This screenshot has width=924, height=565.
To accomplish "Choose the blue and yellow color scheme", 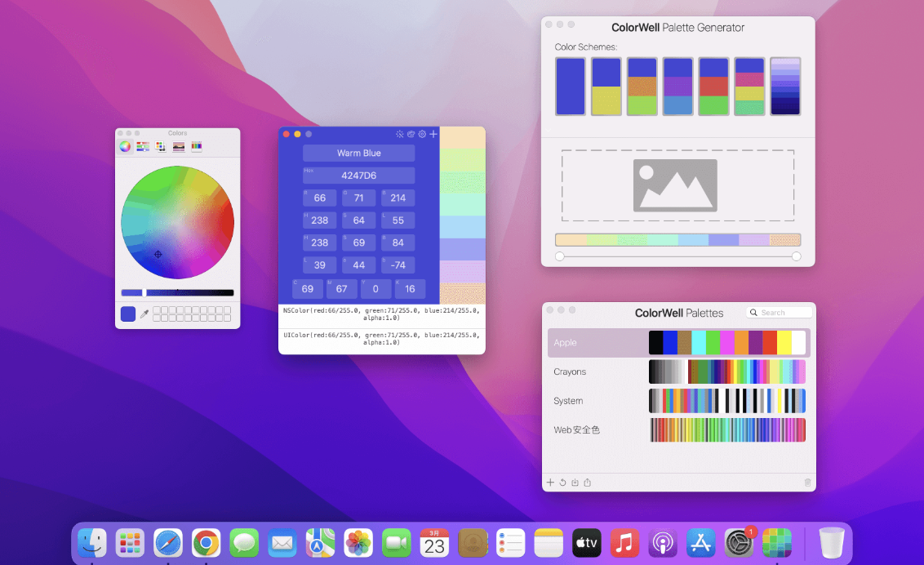I will pyautogui.click(x=606, y=86).
